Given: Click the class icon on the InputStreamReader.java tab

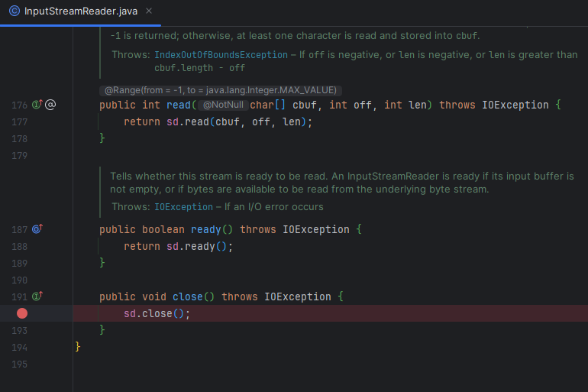Looking at the screenshot, I should click(x=14, y=11).
